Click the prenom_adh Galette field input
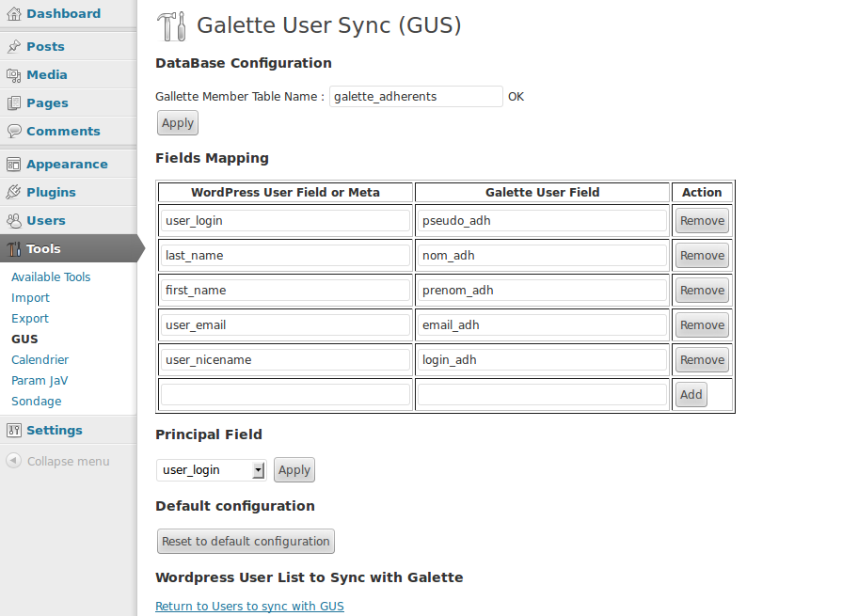Screen dimensions: 842x616 (542, 291)
